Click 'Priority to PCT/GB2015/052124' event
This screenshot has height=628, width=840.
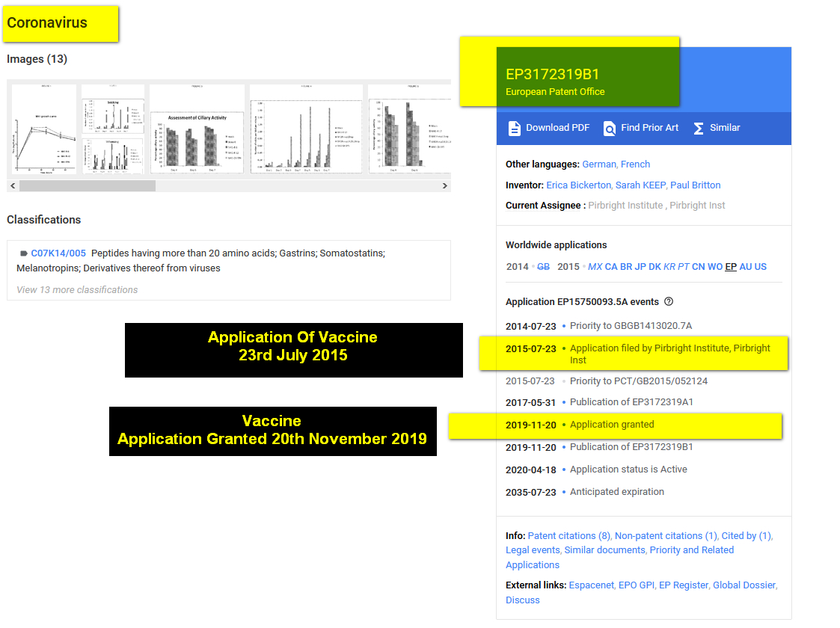pyautogui.click(x=639, y=381)
